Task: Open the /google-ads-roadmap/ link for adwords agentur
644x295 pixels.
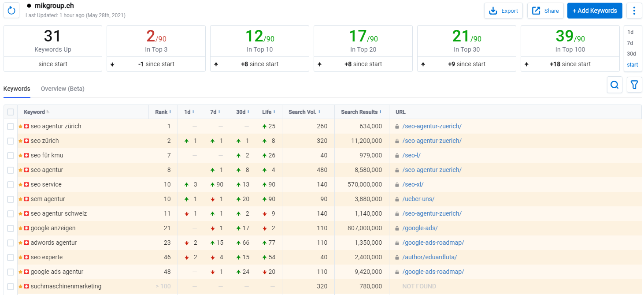Action: click(x=433, y=243)
